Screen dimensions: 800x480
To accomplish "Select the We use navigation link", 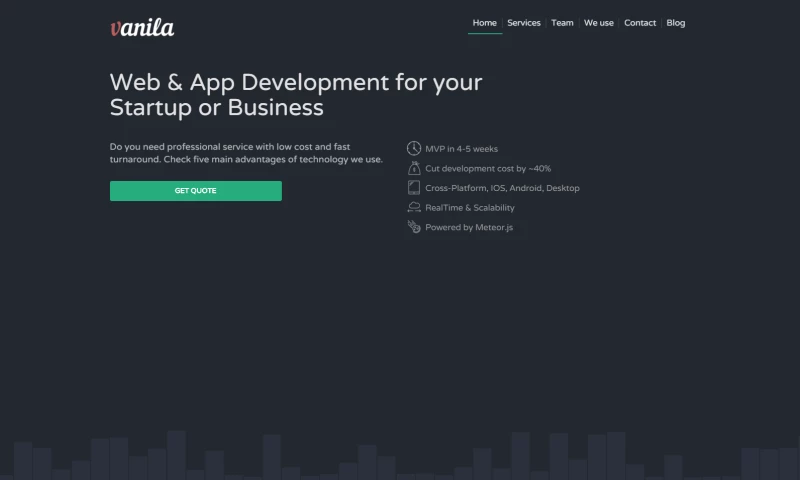I will tap(599, 23).
